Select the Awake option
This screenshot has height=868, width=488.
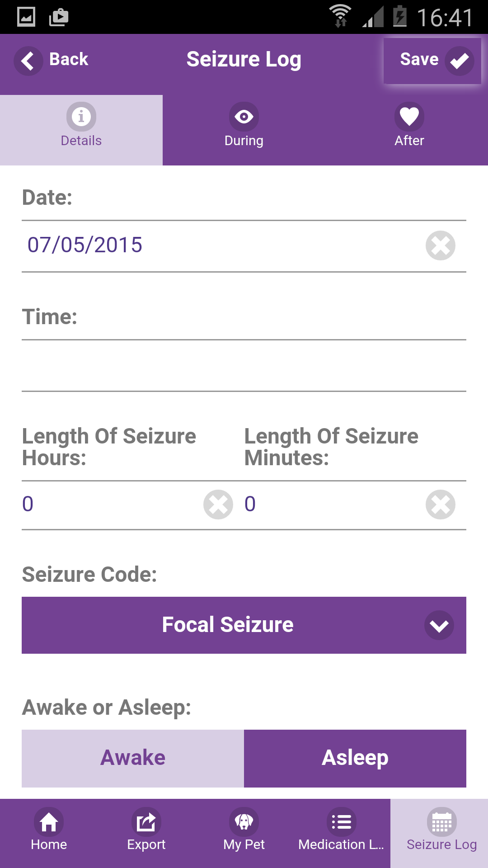pos(133,759)
